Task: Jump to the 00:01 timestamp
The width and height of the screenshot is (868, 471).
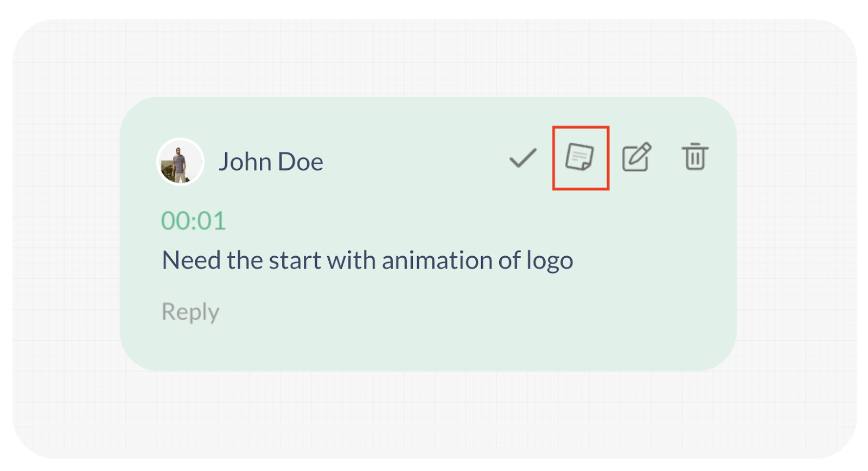Action: (193, 221)
